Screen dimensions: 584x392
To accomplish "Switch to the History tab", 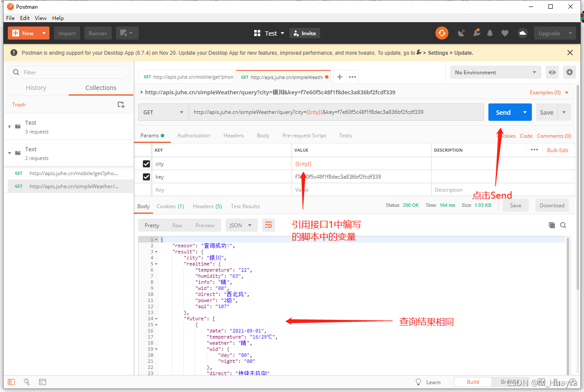I will coord(36,88).
